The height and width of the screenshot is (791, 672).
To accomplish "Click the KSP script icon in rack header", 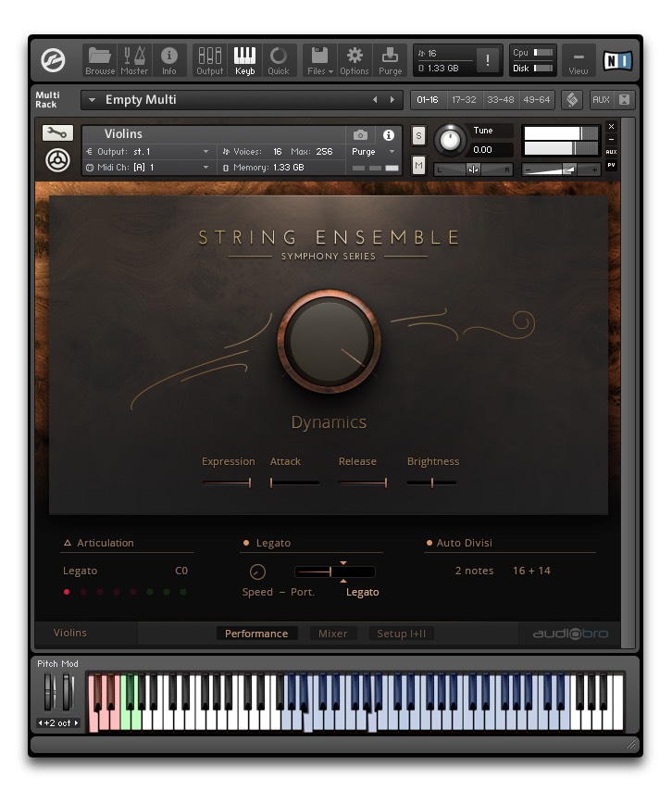I will click(x=572, y=100).
